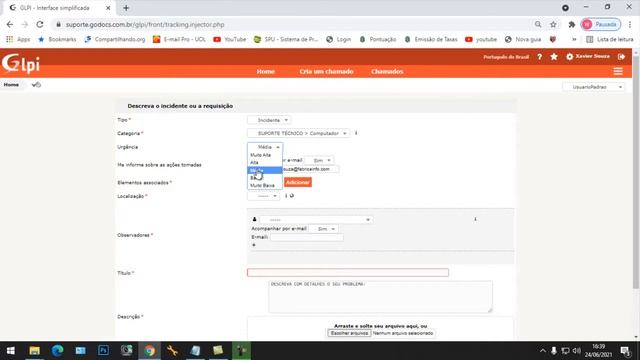Open preferences gear icon beside Xavier Souza
The width and height of the screenshot is (640, 360).
point(569,57)
